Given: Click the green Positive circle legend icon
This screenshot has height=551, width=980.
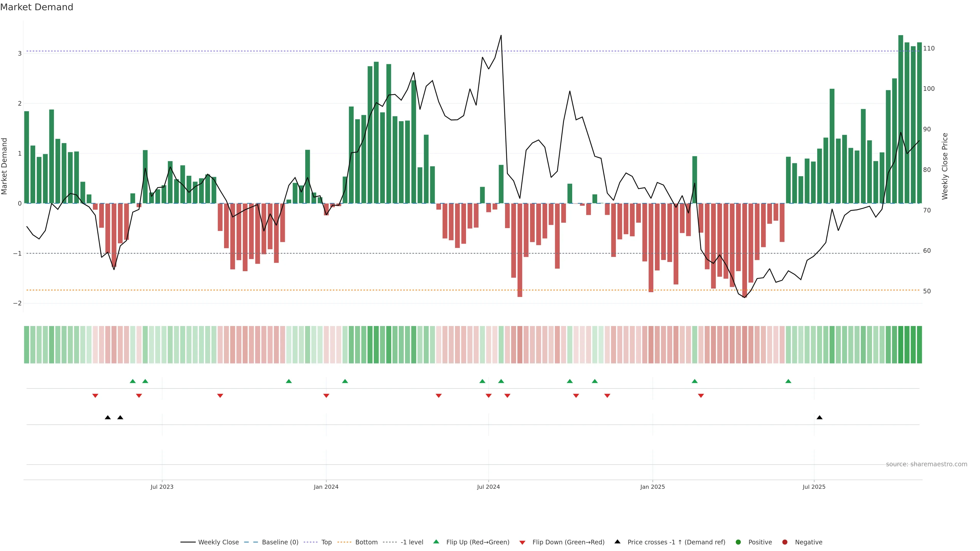Looking at the screenshot, I should point(738,542).
